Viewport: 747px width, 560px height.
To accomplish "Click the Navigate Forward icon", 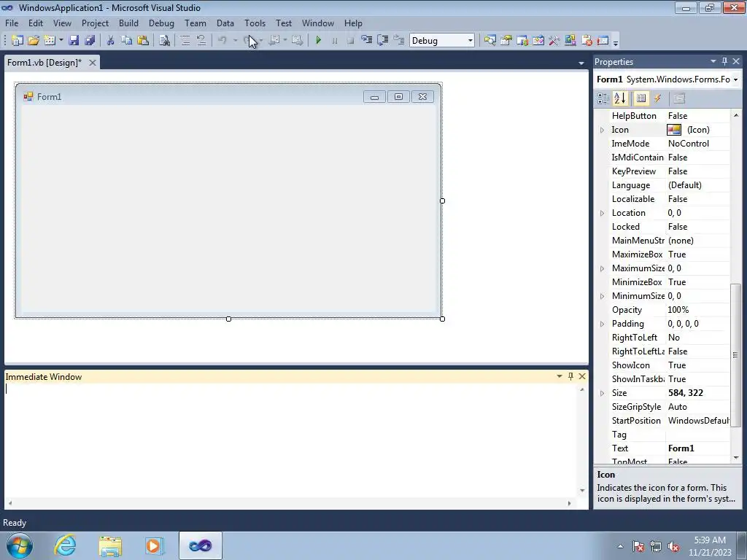I will click(x=298, y=41).
